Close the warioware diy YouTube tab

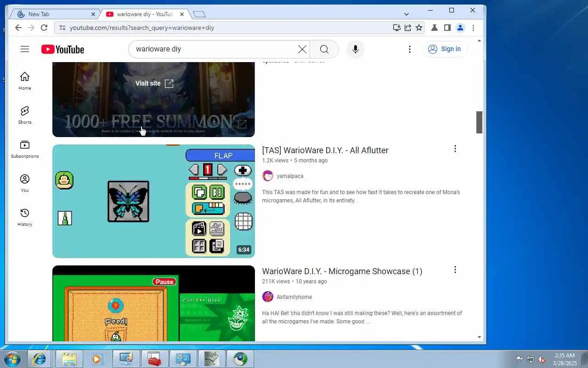pos(182,14)
